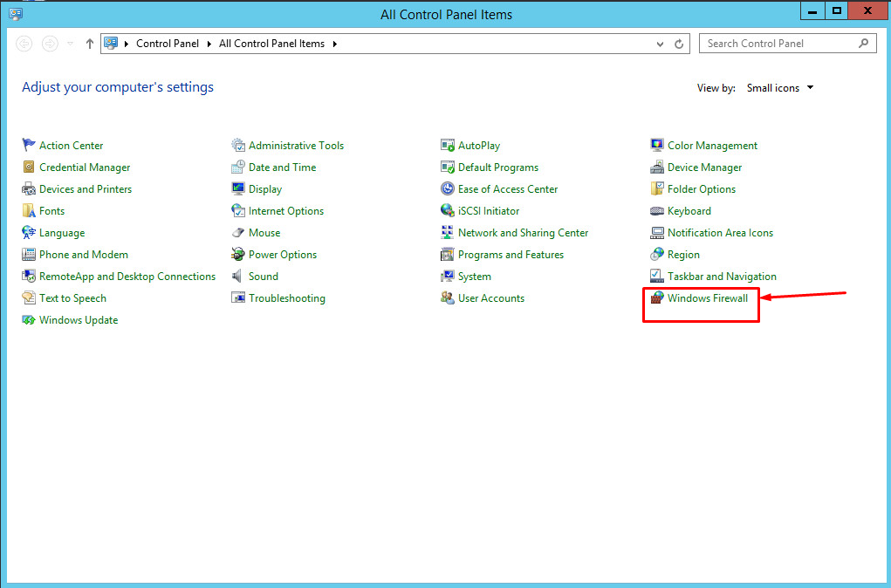Click the All Control Panel Items breadcrumb
Image resolution: width=891 pixels, height=588 pixels.
tap(271, 44)
